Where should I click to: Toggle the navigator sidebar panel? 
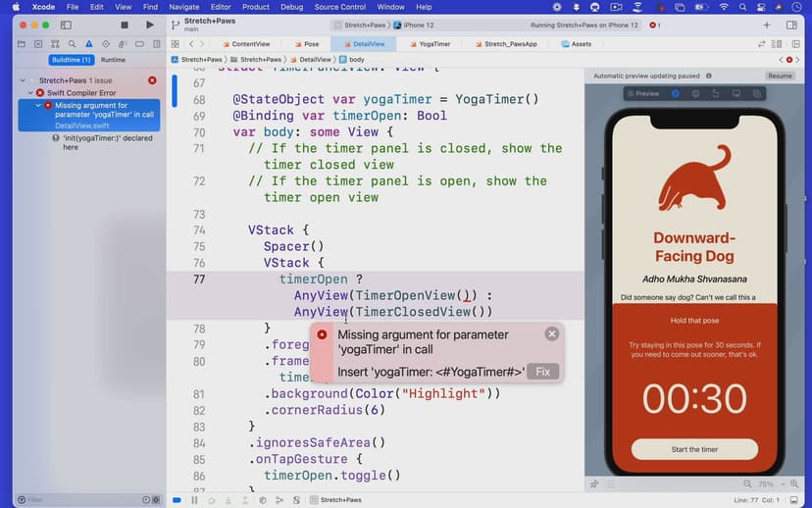(x=66, y=25)
